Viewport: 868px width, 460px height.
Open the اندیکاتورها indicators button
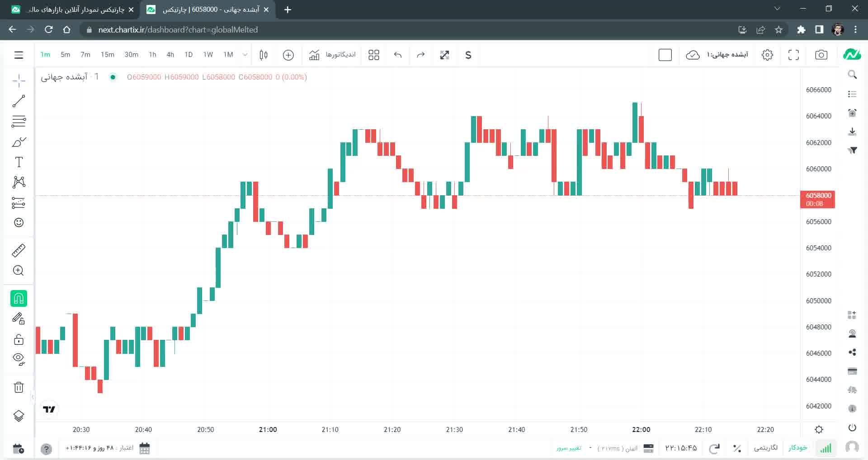point(332,55)
